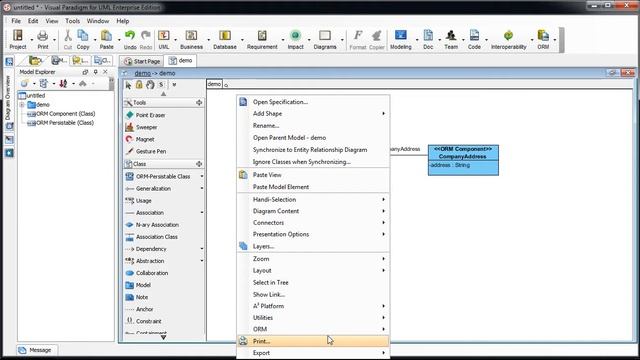
Task: Select the untitled project root node
Action: pyautogui.click(x=32, y=96)
